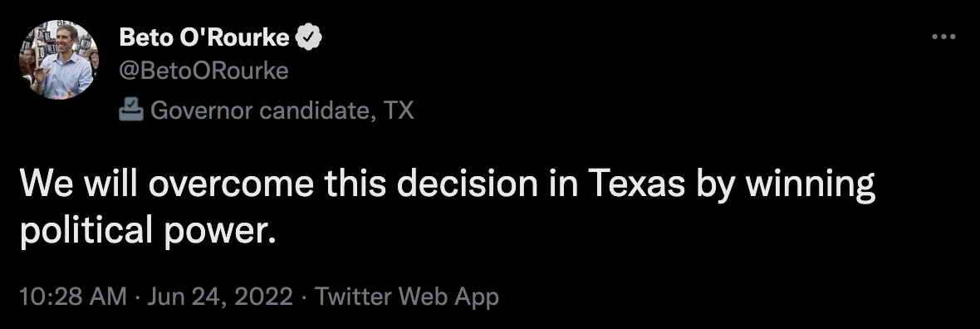Click the TX abbreviation in candidate label

tap(399, 110)
